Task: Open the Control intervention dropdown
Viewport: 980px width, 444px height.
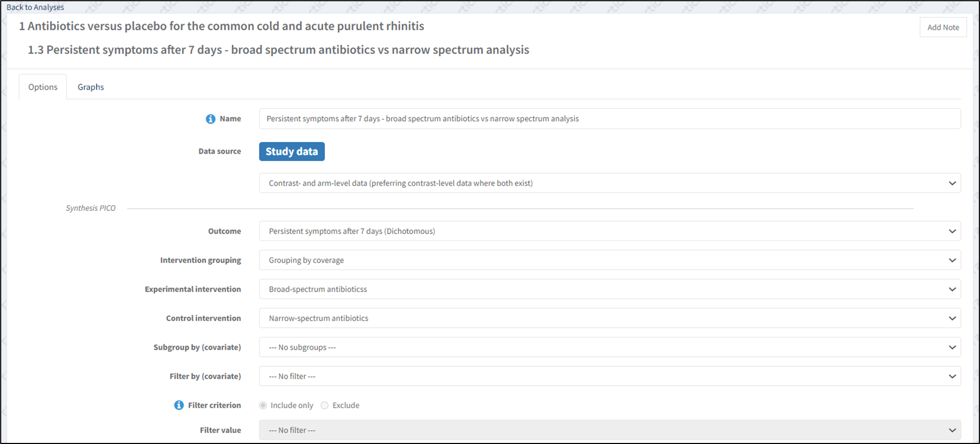Action: pos(609,318)
